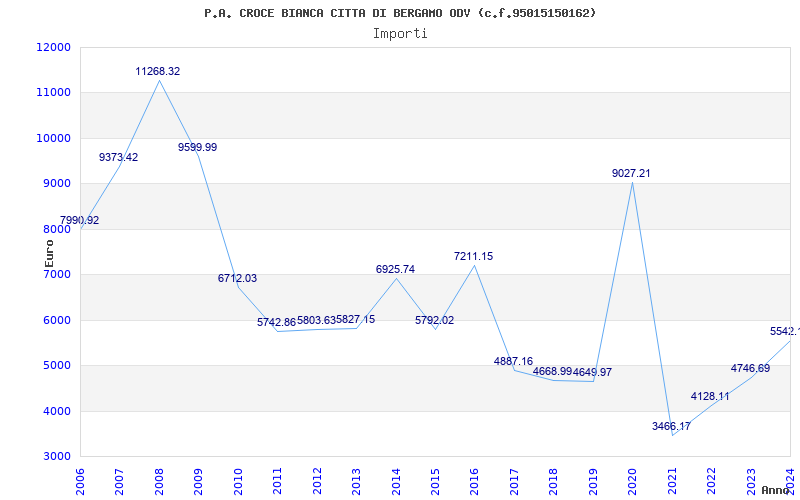This screenshot has width=800, height=500.
Task: Click the 2016 x-axis year label
Action: (474, 481)
